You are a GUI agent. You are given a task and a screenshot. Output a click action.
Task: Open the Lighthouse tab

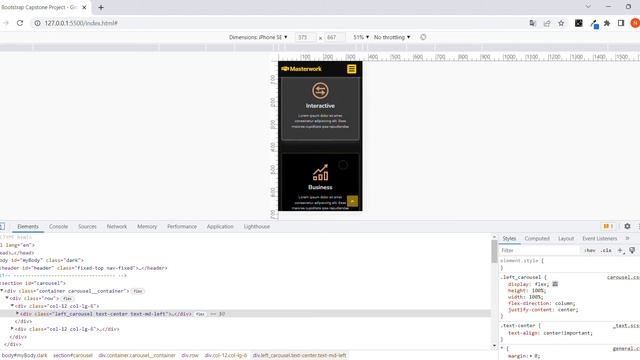point(257,227)
